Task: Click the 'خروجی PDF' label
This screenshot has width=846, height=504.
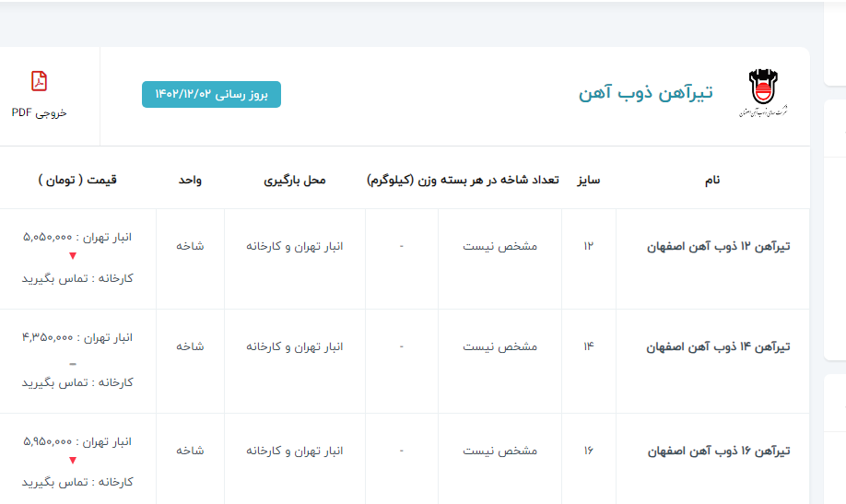Action: (x=39, y=112)
